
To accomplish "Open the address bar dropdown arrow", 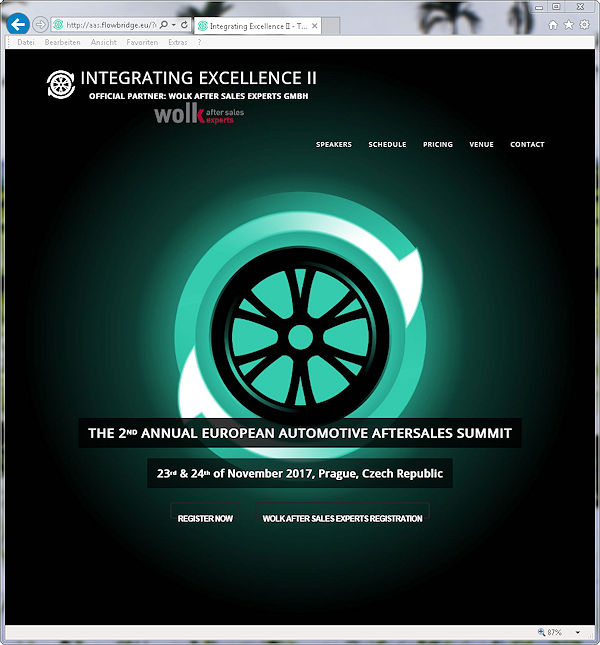I will (x=174, y=25).
